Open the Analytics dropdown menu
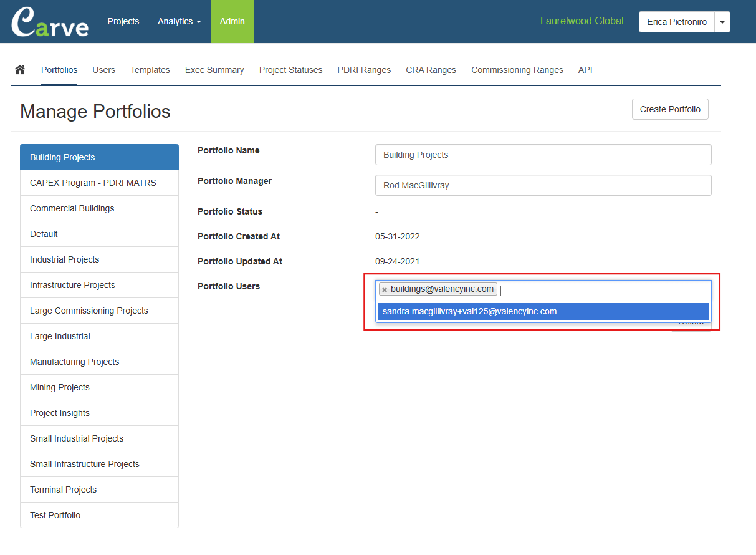This screenshot has width=756, height=555. (x=179, y=21)
